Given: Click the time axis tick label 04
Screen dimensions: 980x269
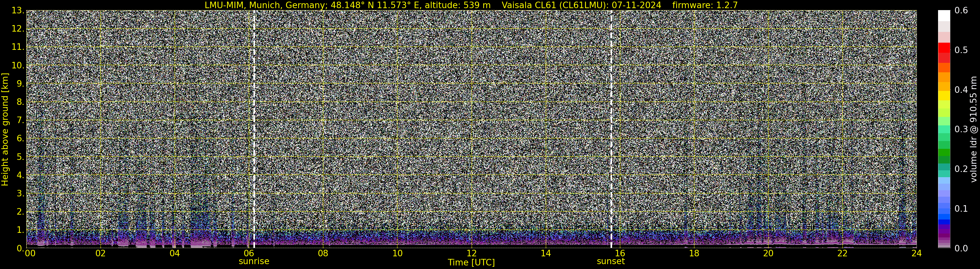Looking at the screenshot, I should click(175, 253).
